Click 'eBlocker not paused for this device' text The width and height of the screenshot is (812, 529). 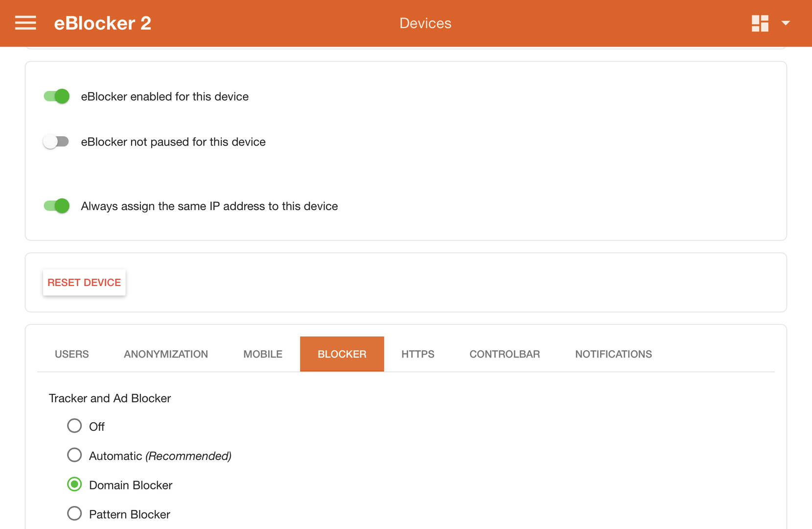pyautogui.click(x=173, y=142)
